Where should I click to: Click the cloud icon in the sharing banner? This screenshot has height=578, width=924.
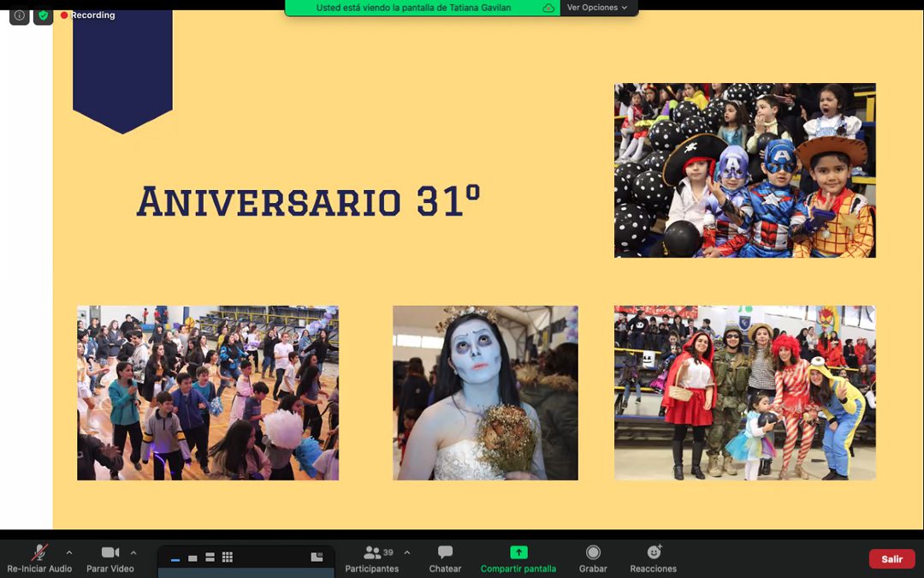548,8
